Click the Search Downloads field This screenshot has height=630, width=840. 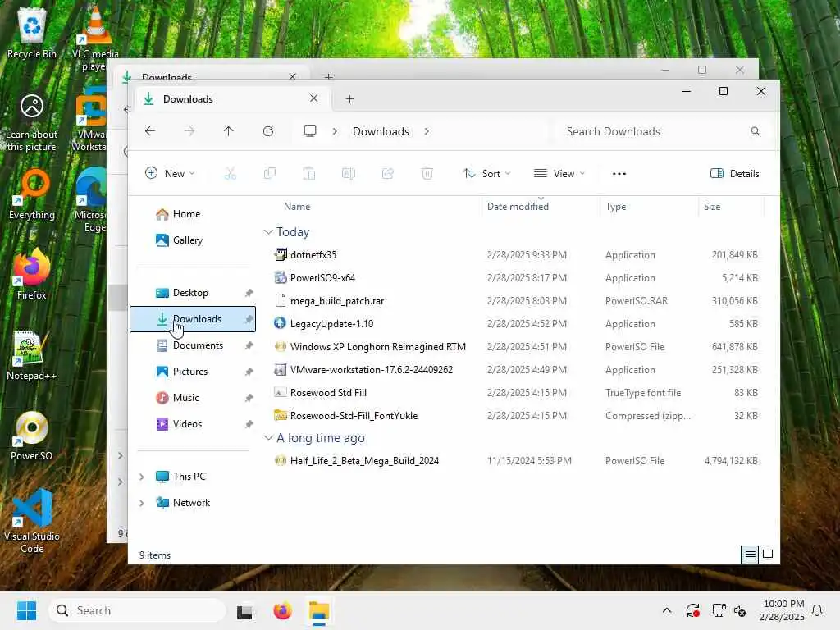661,131
